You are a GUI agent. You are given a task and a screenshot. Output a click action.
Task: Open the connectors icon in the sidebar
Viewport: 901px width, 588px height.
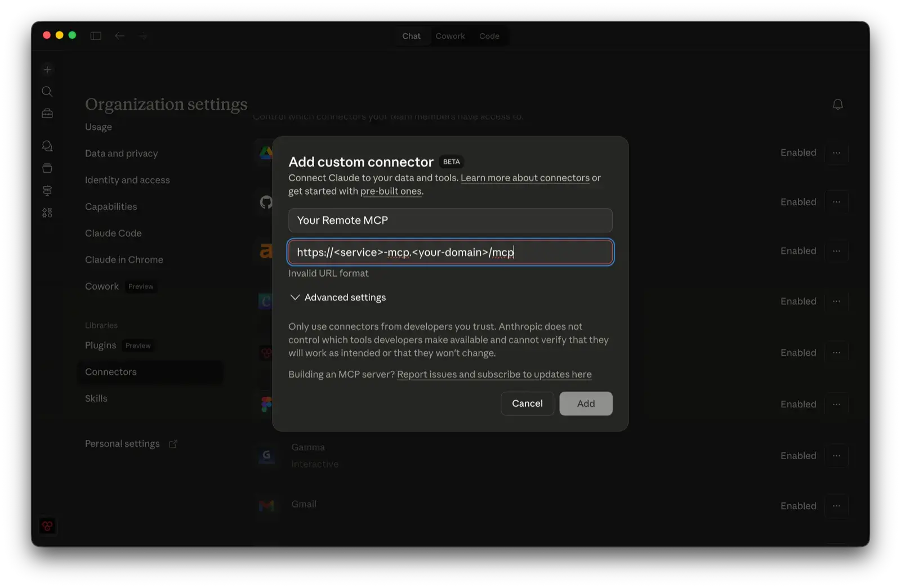(47, 190)
